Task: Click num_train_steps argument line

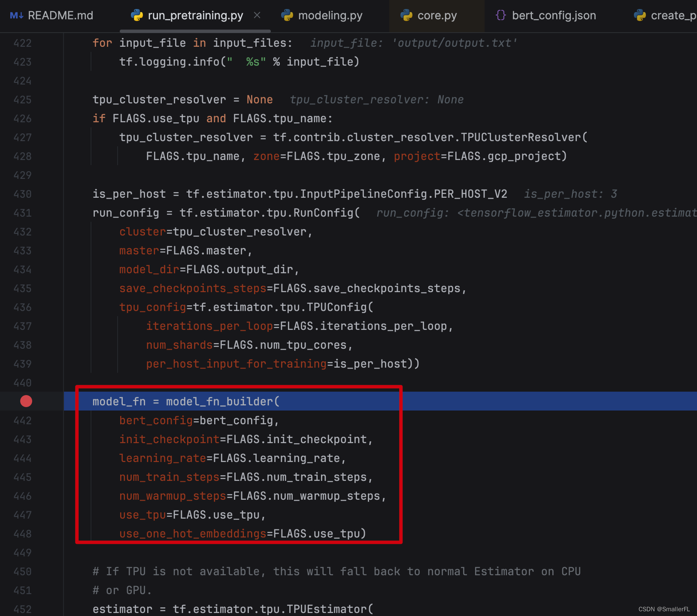Action: point(246,477)
